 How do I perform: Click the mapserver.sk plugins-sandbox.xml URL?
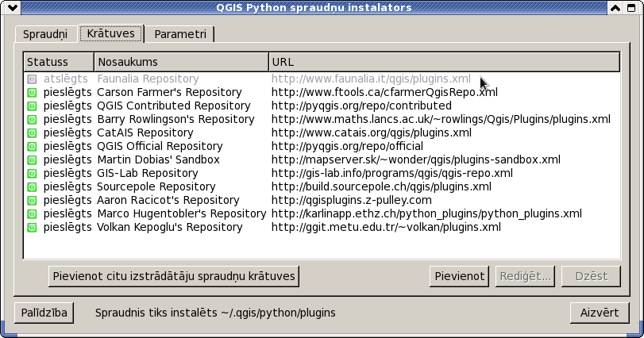click(415, 159)
